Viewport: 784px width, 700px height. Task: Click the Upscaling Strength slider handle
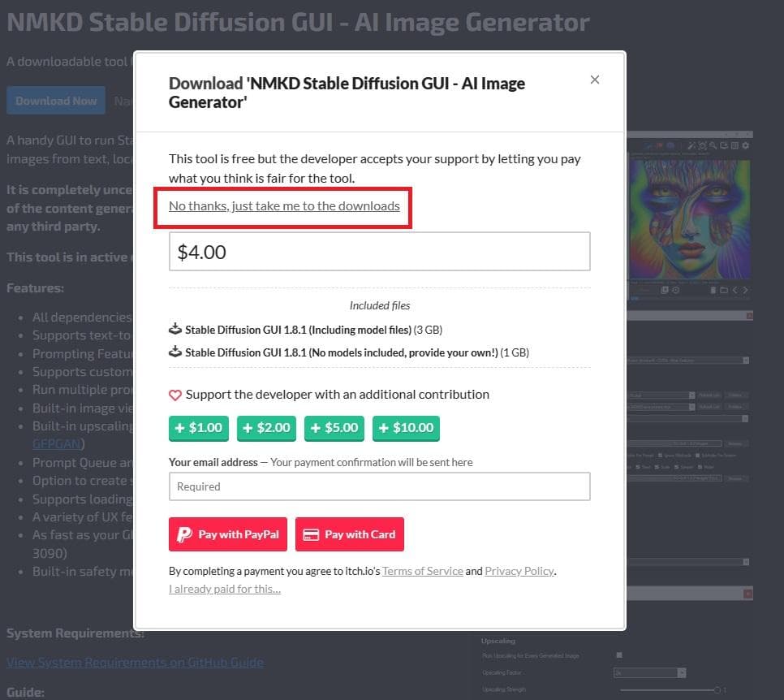pyautogui.click(x=717, y=689)
